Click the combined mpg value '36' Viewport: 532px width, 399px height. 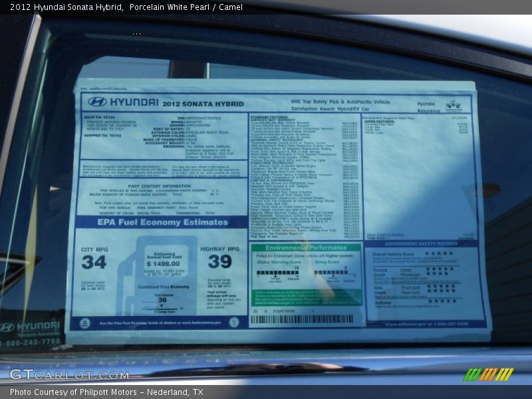pos(162,300)
